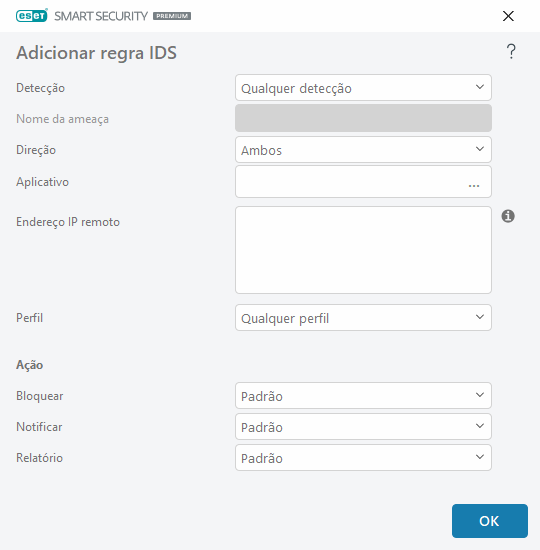The height and width of the screenshot is (550, 540).
Task: Open the Perfil dropdown
Action: [x=363, y=317]
